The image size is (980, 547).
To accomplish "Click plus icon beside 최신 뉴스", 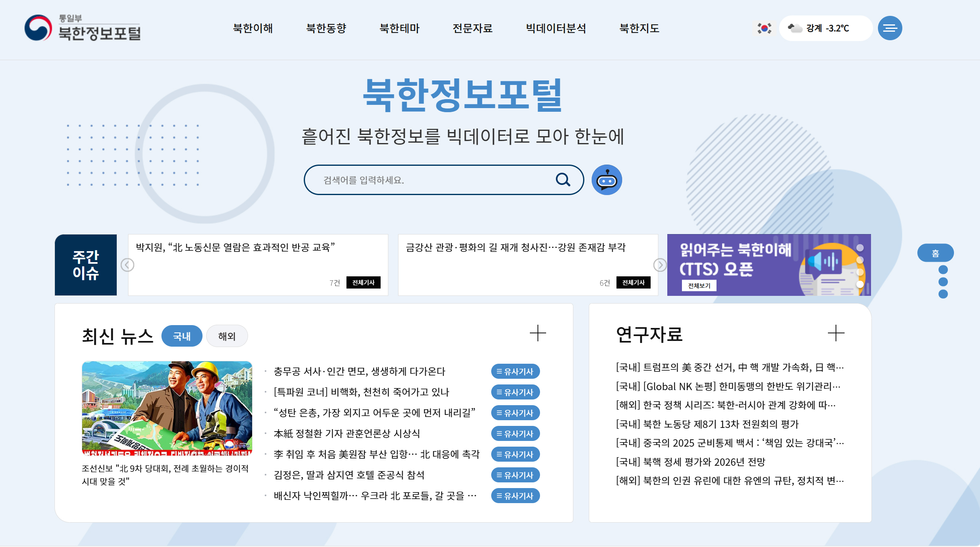I will point(538,333).
